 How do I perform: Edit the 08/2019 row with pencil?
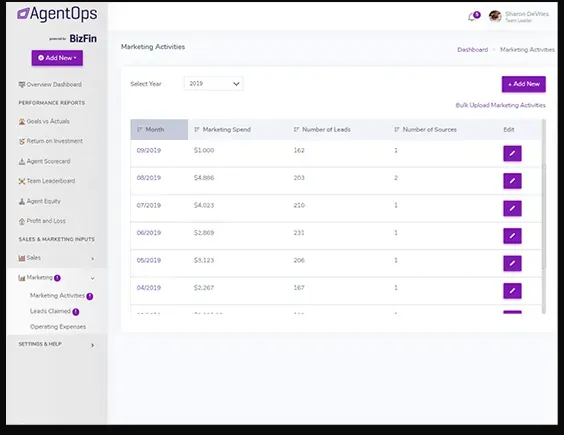click(x=512, y=181)
